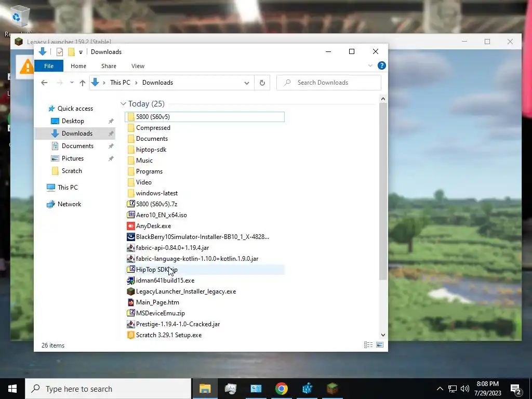Open File Explorer from the taskbar
Viewport: 532px width, 399px height.
point(205,389)
